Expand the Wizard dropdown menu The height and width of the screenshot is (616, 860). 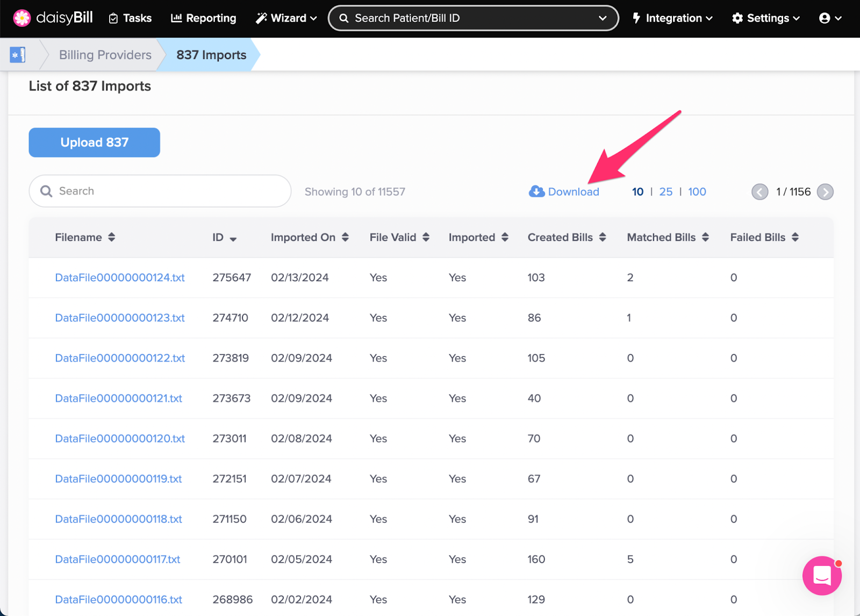pos(286,18)
